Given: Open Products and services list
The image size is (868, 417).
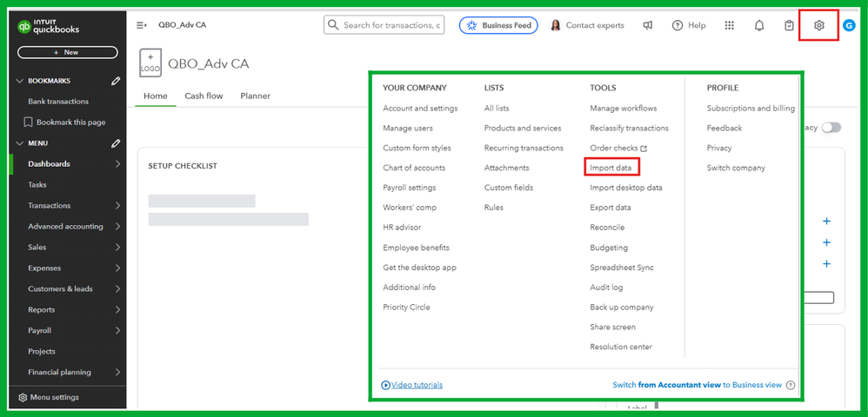Looking at the screenshot, I should pyautogui.click(x=523, y=129).
